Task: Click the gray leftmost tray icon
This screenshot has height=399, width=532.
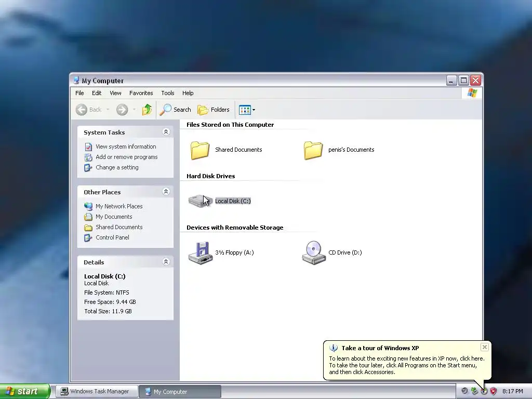Action: pos(464,391)
